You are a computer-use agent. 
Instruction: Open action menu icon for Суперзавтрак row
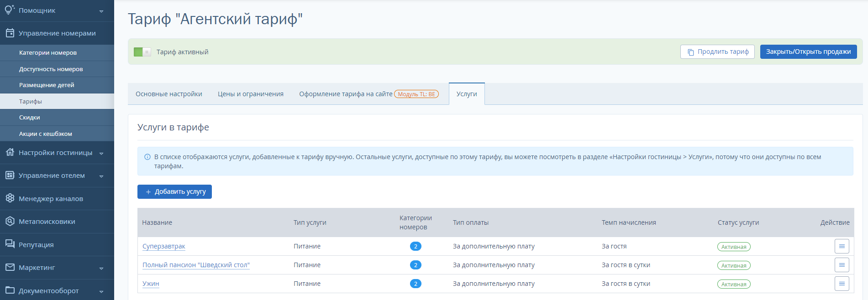pos(842,246)
